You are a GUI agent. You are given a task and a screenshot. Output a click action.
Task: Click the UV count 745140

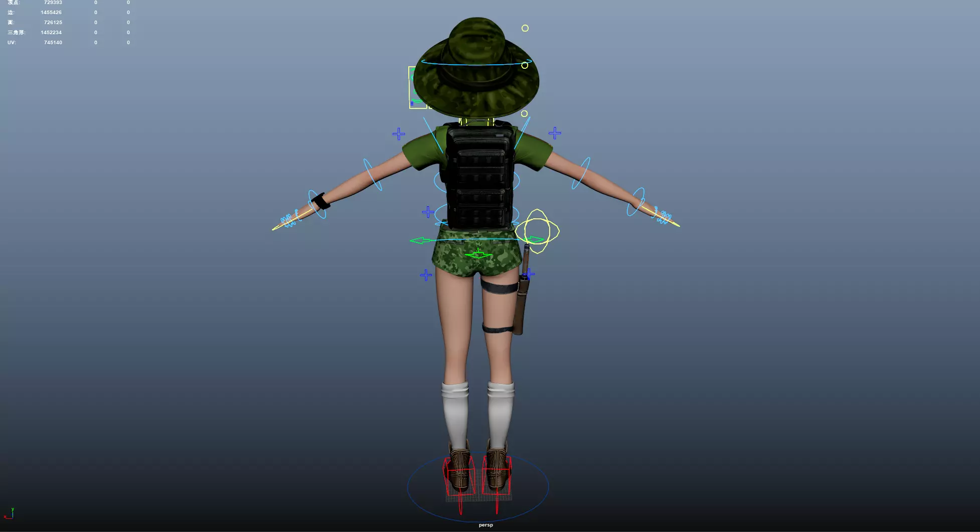(x=53, y=43)
